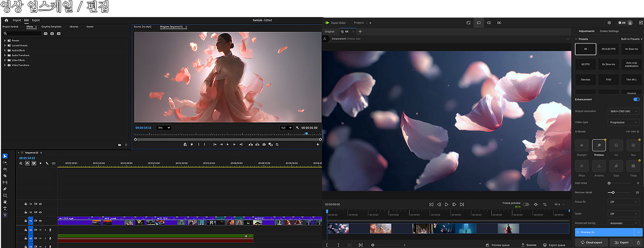Select the Type tool in Premiere toolbar
Screen dimensions: 644x248
click(x=5, y=209)
